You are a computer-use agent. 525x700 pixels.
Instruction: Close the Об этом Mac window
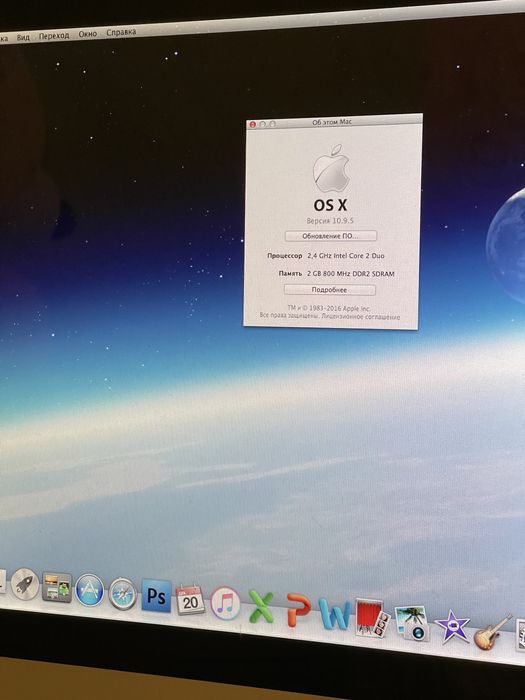click(x=252, y=125)
